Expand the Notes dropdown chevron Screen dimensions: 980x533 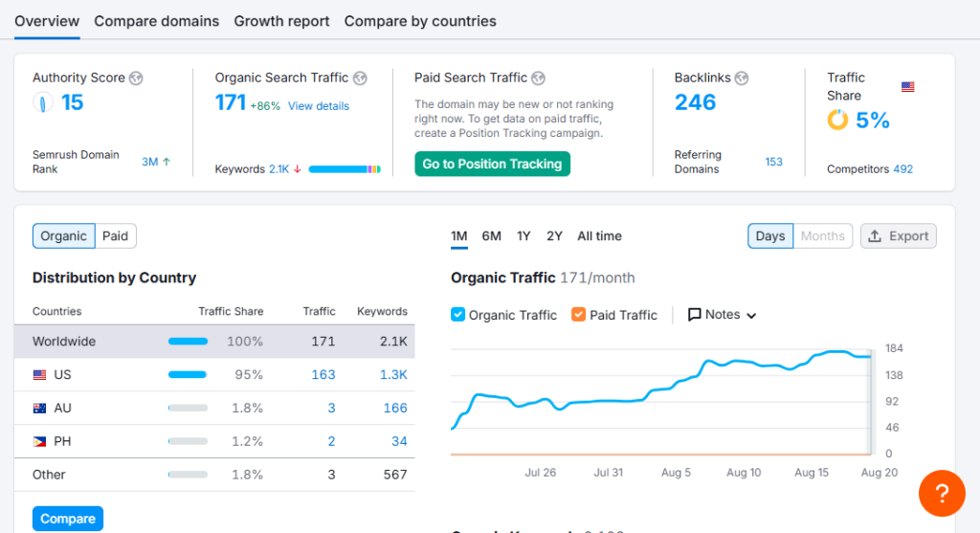(x=751, y=316)
